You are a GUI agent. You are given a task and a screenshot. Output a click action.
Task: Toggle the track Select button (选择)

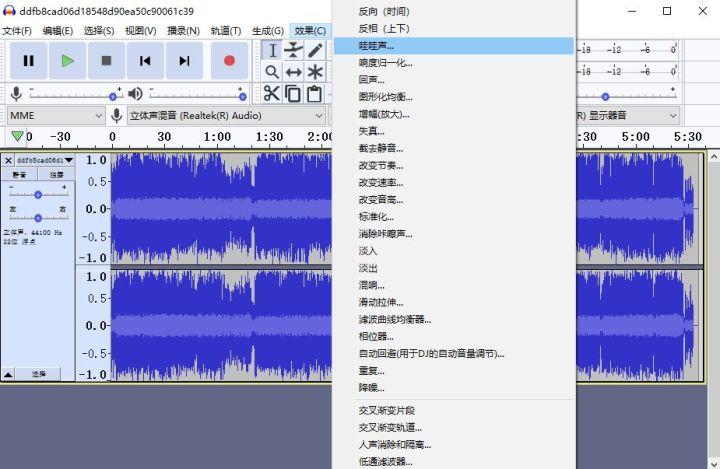(x=38, y=373)
